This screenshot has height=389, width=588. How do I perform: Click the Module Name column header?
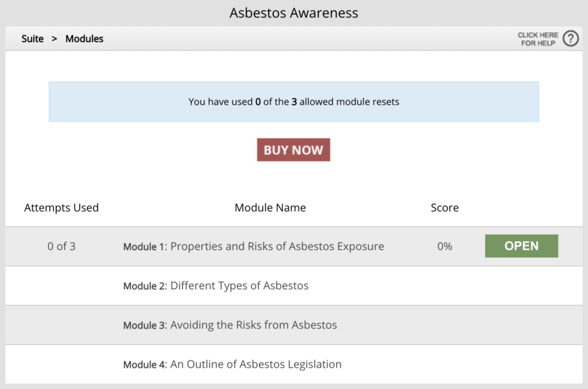pos(271,207)
